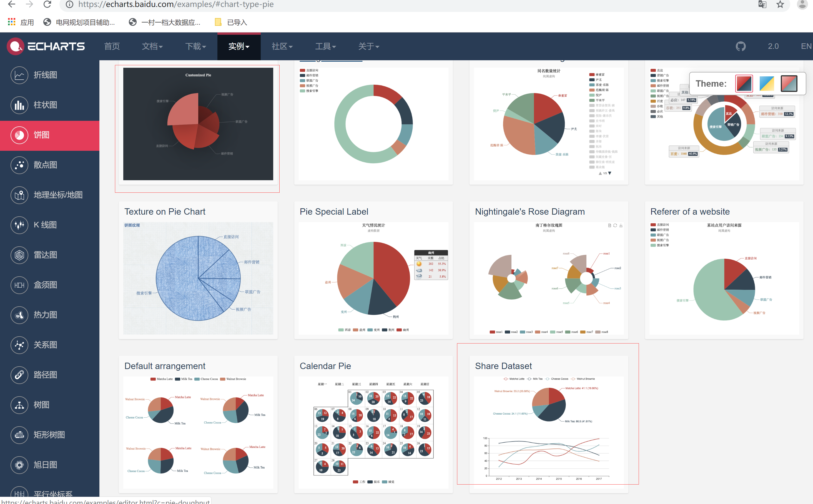Click the browser back arrow
The width and height of the screenshot is (813, 504).
point(11,4)
